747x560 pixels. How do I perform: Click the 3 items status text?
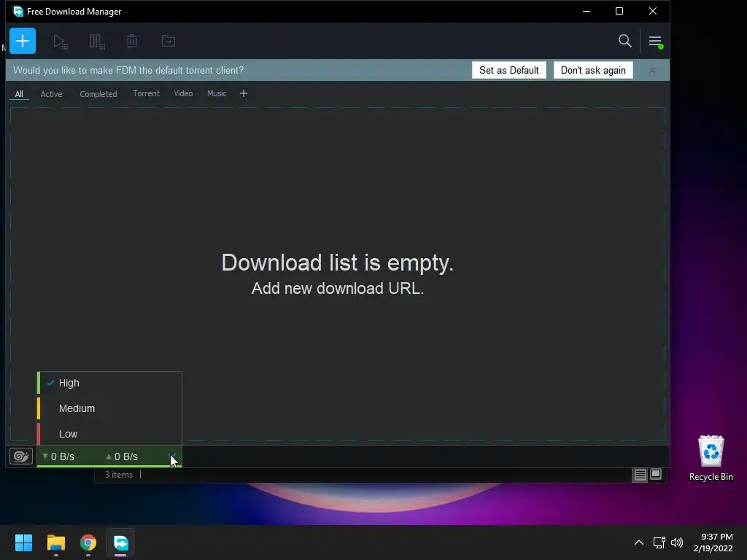click(x=119, y=475)
